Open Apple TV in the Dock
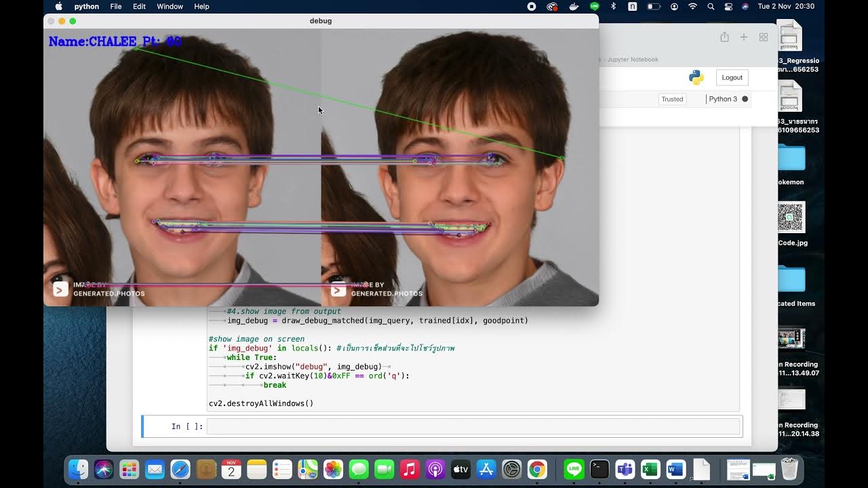This screenshot has width=868, height=488. pos(460,469)
